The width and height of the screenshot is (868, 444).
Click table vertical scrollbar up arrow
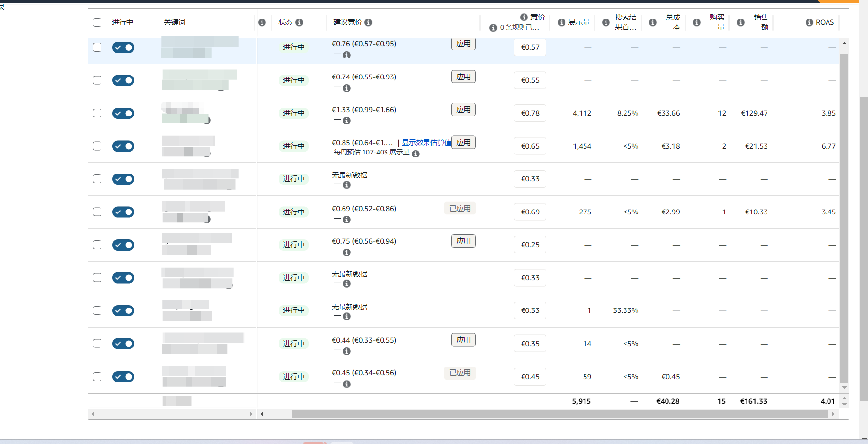pos(844,43)
